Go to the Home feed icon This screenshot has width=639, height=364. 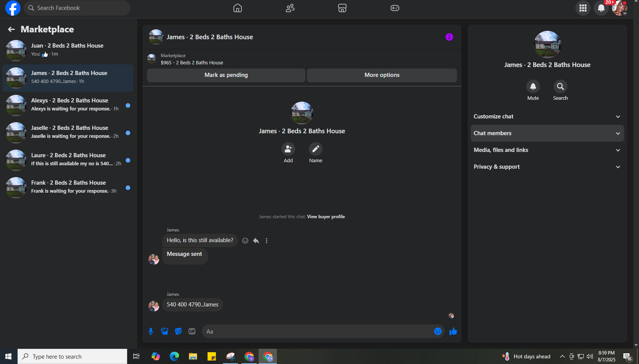point(238,8)
